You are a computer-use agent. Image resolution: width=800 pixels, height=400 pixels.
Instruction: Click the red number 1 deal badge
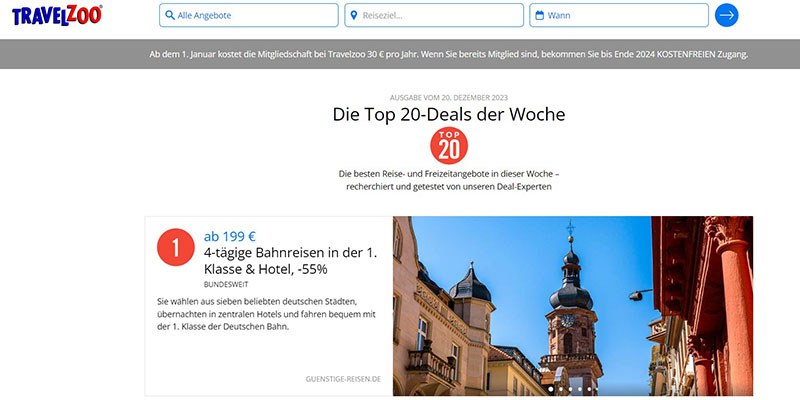click(176, 247)
